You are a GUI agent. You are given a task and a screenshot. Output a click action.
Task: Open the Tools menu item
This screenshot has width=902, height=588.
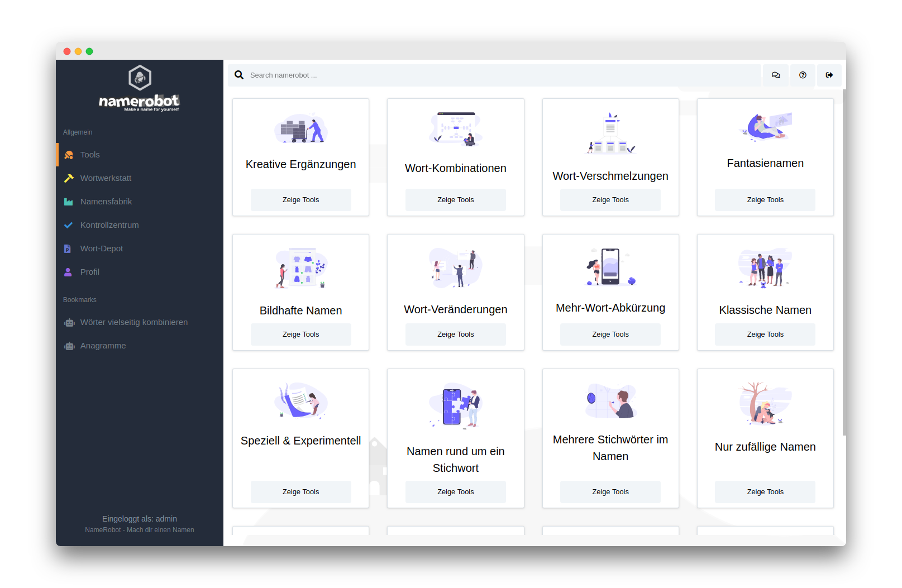(x=90, y=155)
